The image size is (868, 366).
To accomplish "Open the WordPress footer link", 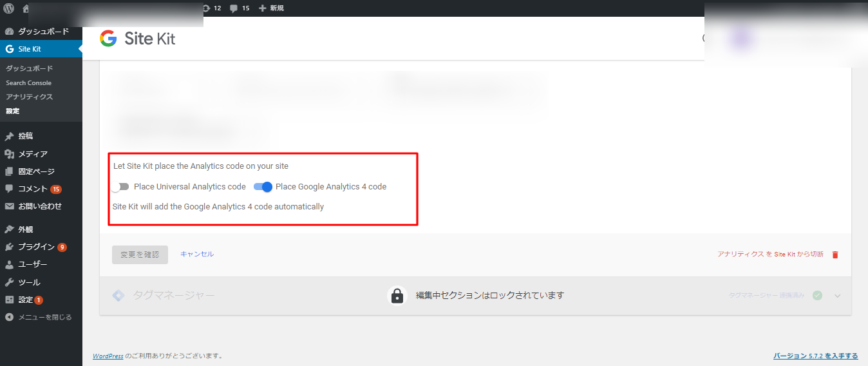I will [108, 356].
